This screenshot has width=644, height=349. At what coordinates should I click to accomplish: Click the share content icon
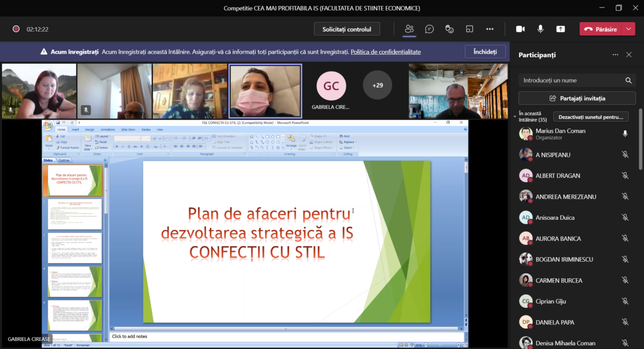pyautogui.click(x=560, y=29)
